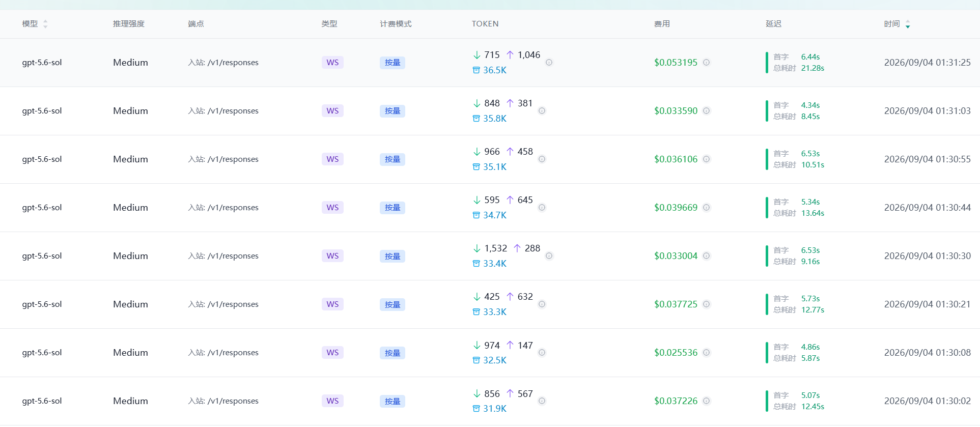Click the 按量 tag in the 01:30:02 row

[x=393, y=401]
